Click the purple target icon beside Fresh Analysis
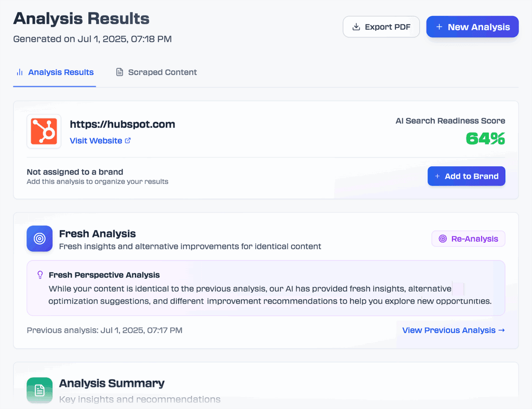This screenshot has height=409, width=532. point(39,239)
